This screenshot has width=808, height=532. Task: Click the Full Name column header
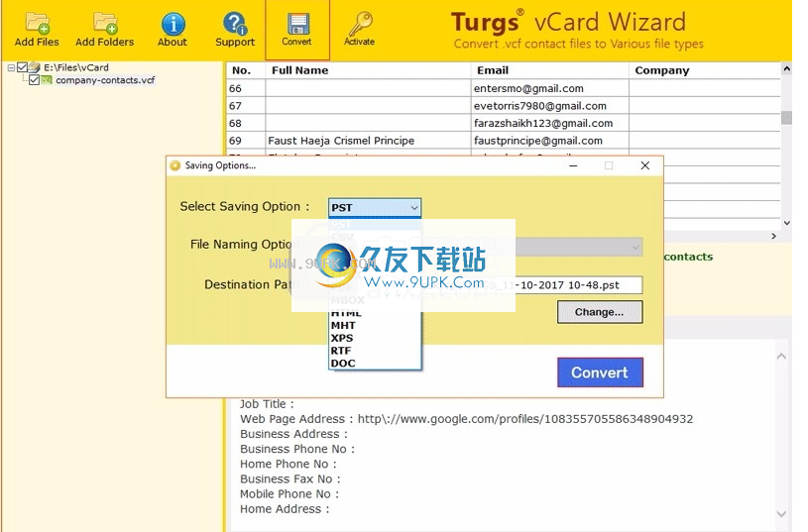(368, 70)
